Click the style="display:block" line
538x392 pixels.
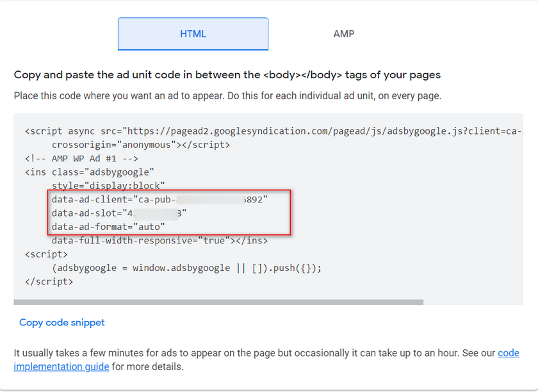coord(108,186)
